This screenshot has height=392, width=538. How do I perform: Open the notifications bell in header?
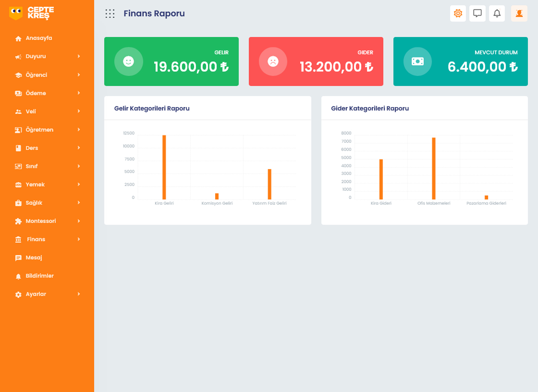(497, 13)
